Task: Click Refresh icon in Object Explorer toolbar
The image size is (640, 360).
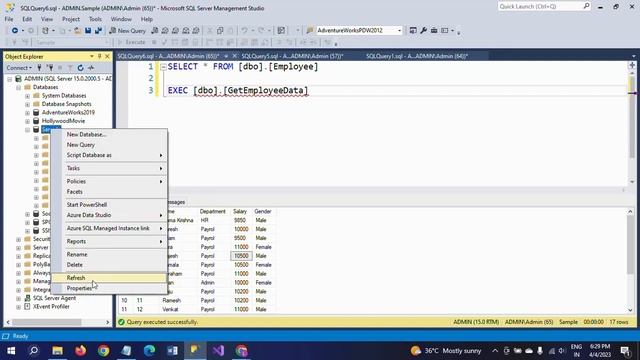Action: 80,68
